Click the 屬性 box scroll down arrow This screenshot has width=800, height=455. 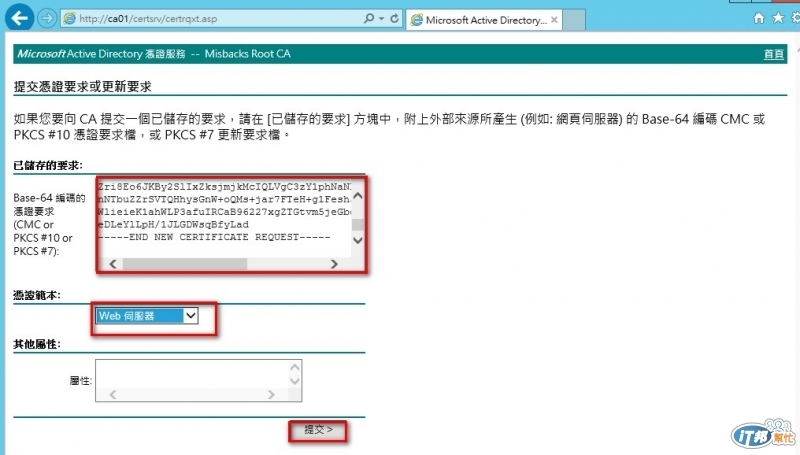[x=294, y=381]
